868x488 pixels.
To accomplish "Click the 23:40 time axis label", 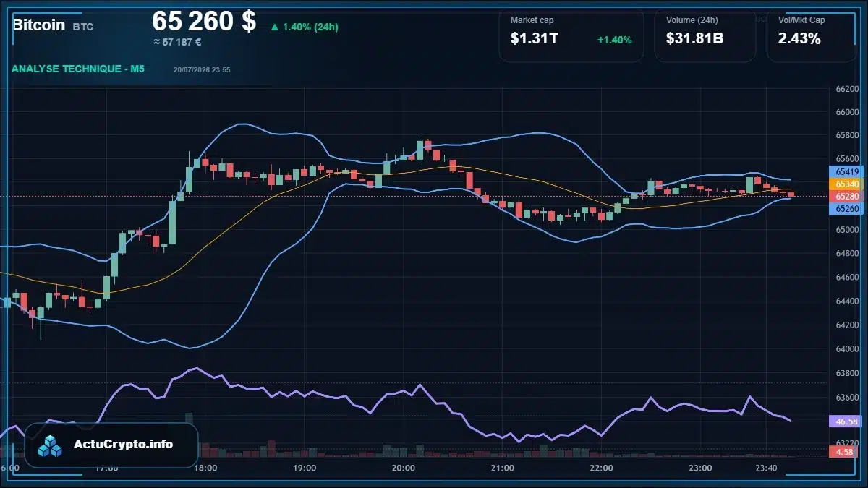I will click(766, 468).
